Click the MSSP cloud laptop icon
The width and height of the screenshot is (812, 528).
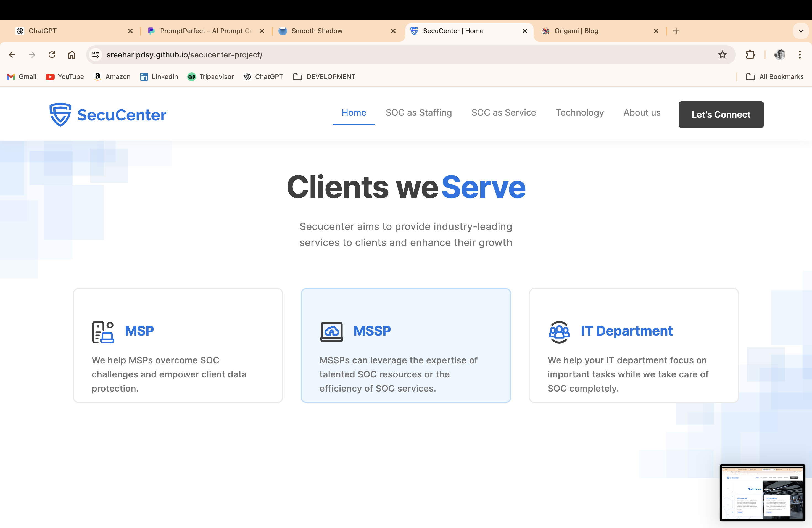[331, 332]
